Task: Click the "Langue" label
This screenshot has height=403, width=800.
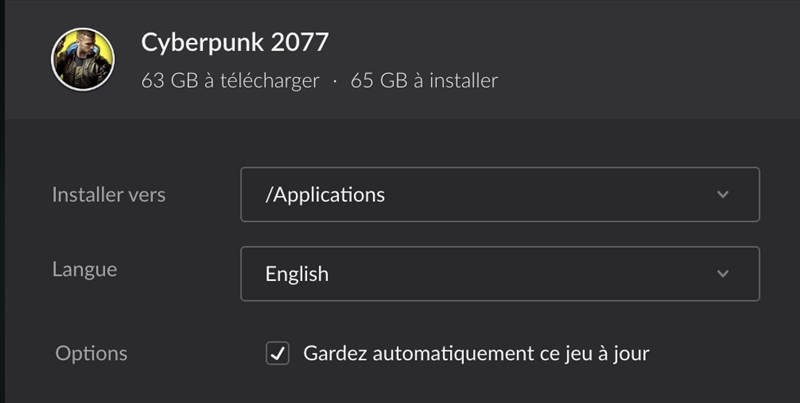Action: coord(84,270)
